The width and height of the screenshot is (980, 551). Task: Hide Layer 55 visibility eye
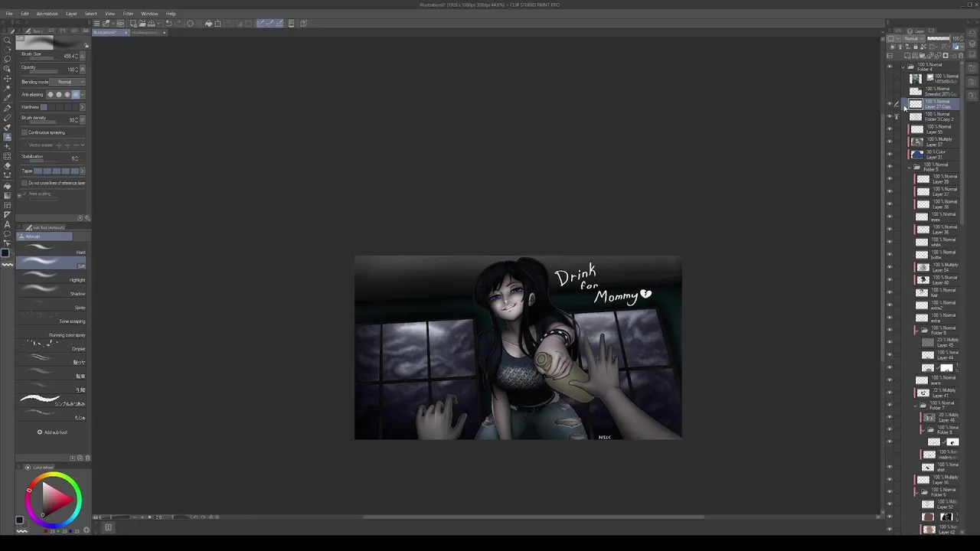tap(890, 129)
